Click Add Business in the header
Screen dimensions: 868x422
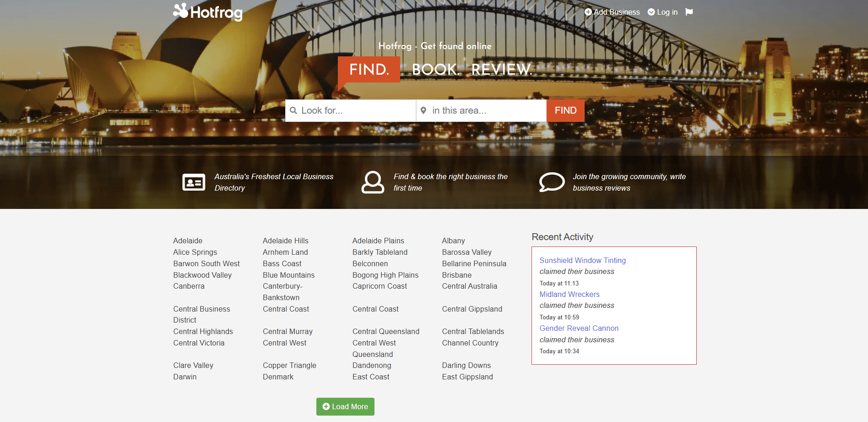tap(612, 12)
